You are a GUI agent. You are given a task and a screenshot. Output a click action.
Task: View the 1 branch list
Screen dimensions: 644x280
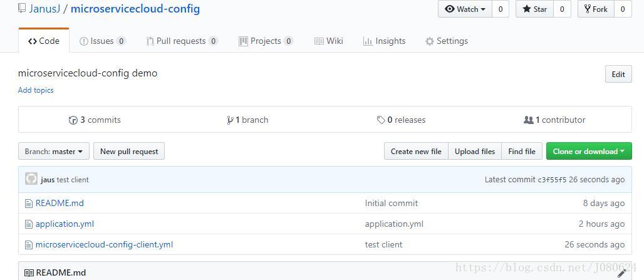point(247,120)
